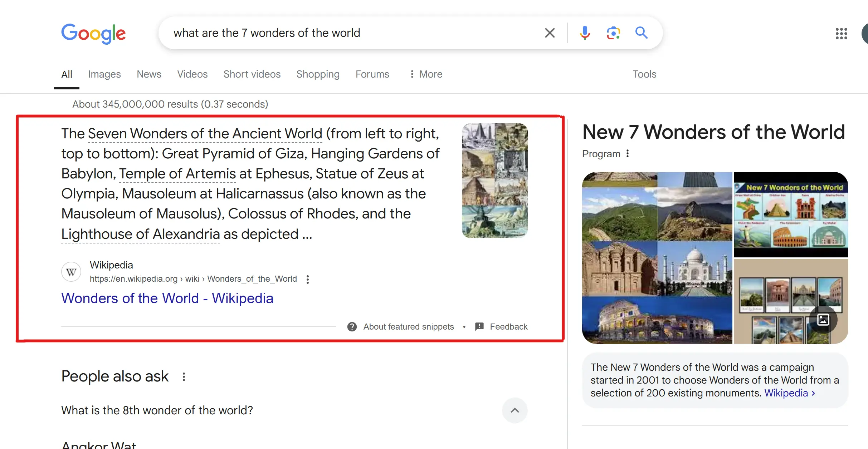Follow the Lighthouse of Alexandria link
Image resolution: width=868 pixels, height=449 pixels.
pos(141,234)
